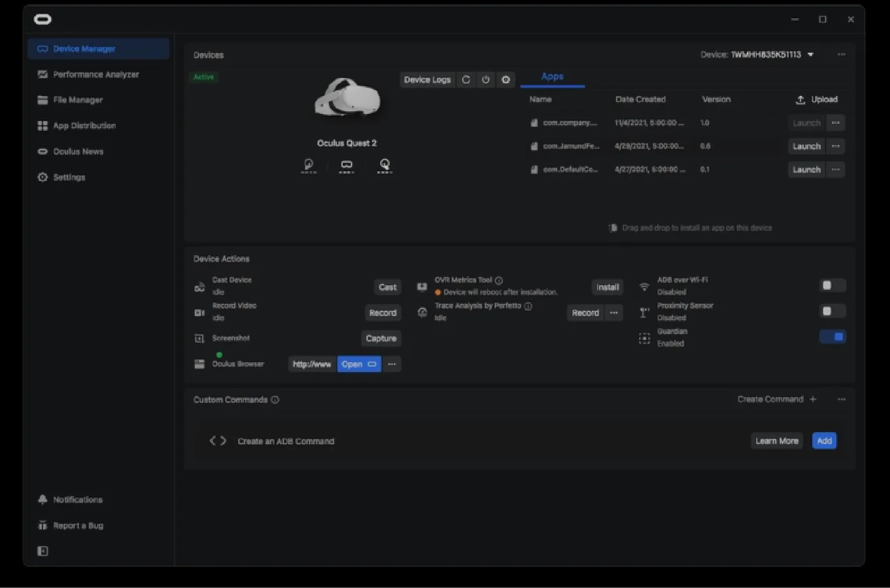890x588 pixels.
Task: Open device settings gear icon
Action: click(506, 79)
